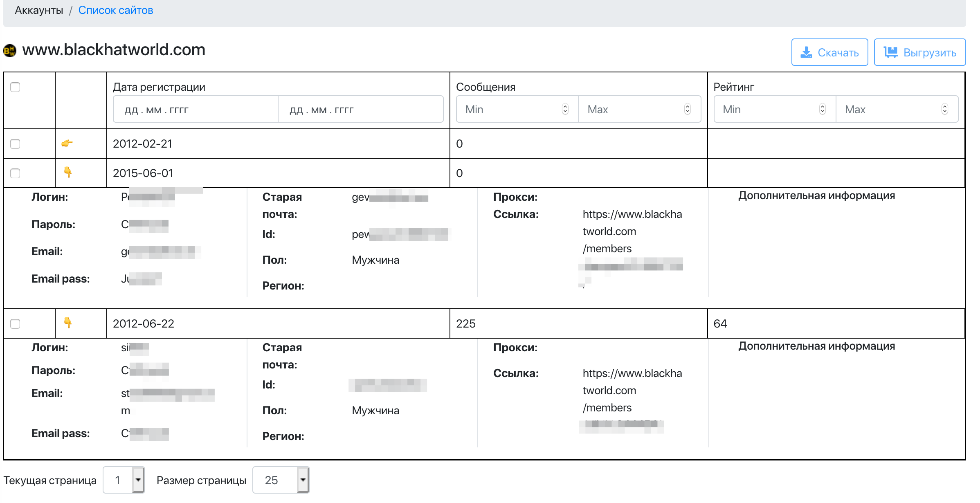Click the download icon in Скачать button
This screenshot has width=980, height=503.
(x=806, y=52)
